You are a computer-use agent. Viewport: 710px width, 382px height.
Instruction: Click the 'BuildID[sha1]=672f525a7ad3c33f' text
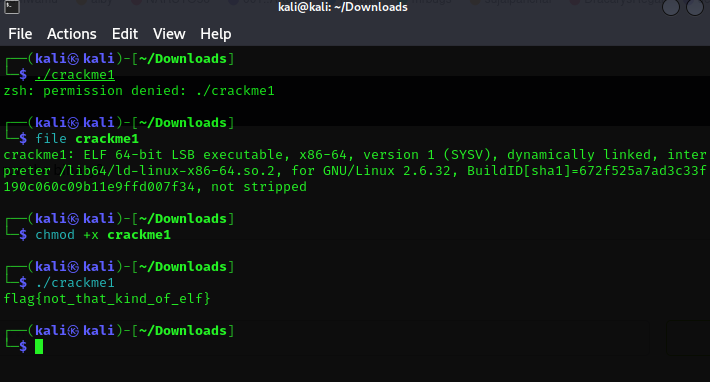pos(586,171)
